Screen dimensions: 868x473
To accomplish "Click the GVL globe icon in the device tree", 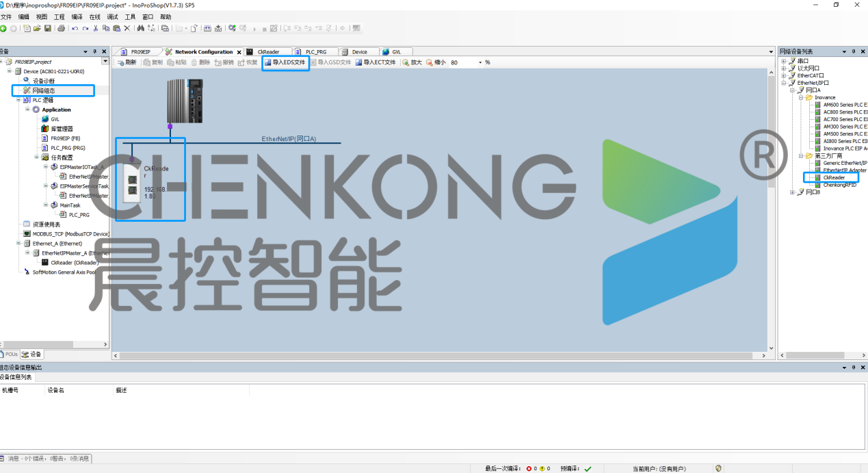I will point(45,119).
